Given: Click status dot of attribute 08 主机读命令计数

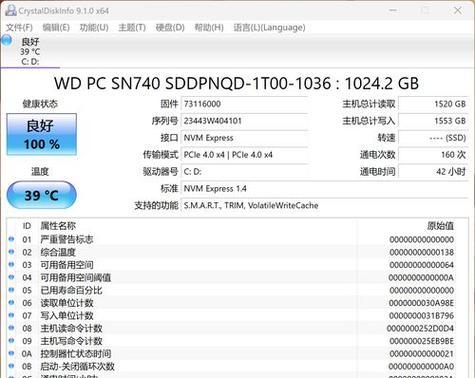Looking at the screenshot, I should point(11,328).
